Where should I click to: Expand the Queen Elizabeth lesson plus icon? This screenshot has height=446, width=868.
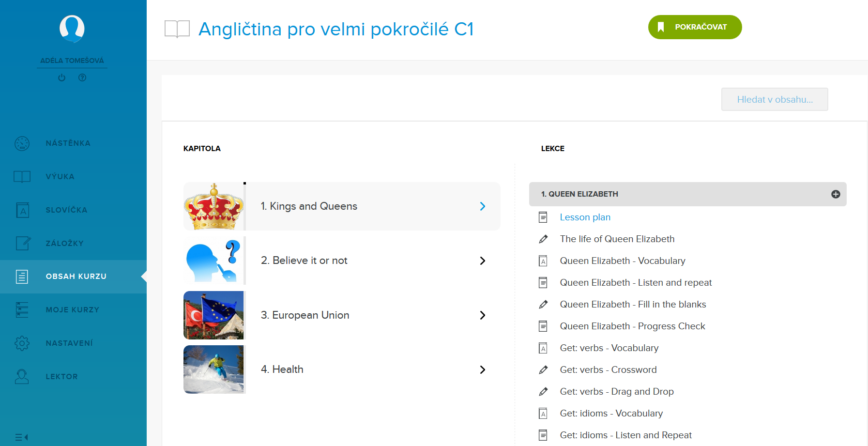pos(836,194)
